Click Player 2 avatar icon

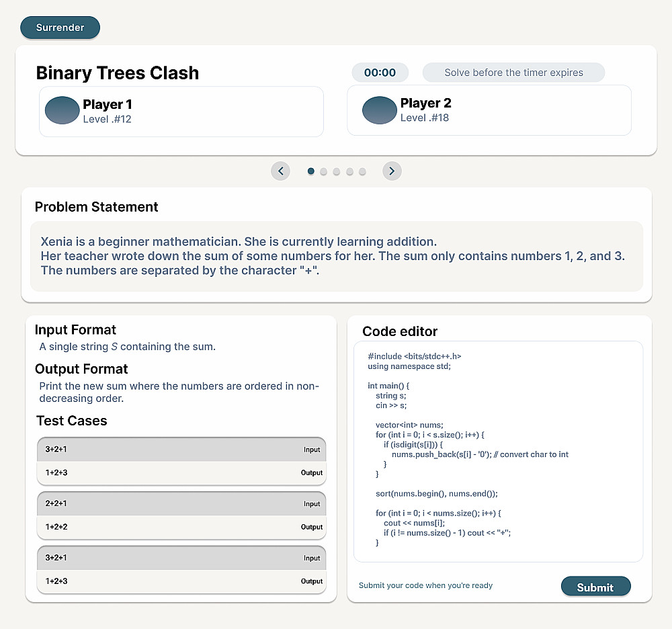(x=380, y=111)
